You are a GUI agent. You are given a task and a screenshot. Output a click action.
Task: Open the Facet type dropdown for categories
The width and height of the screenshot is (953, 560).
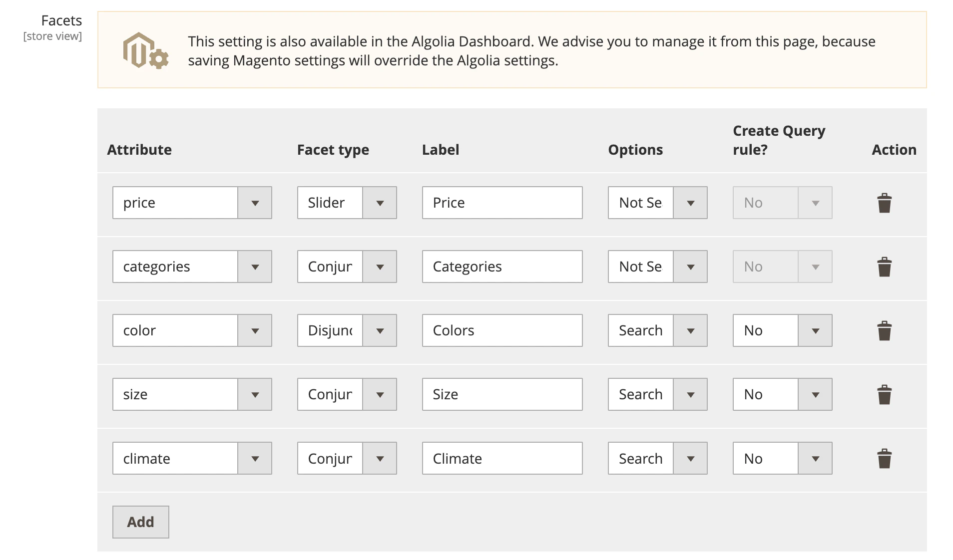point(381,267)
